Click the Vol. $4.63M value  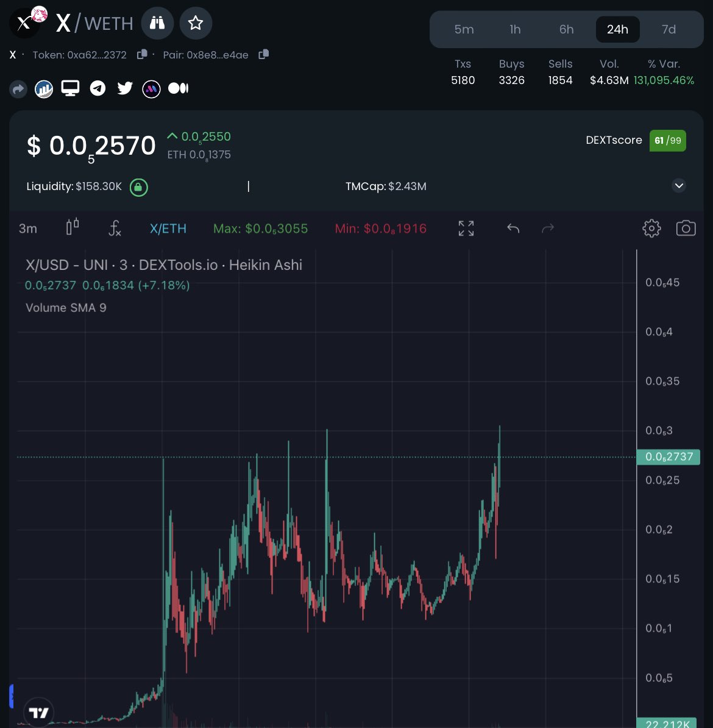click(609, 80)
